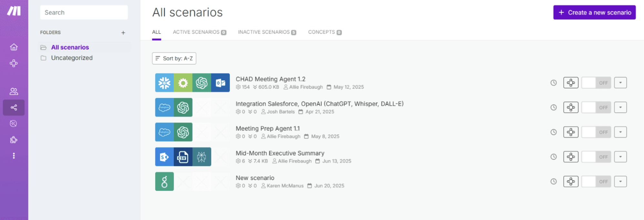Open the puzzle-piece icon in sidebar
This screenshot has width=644, height=220.
tap(14, 140)
